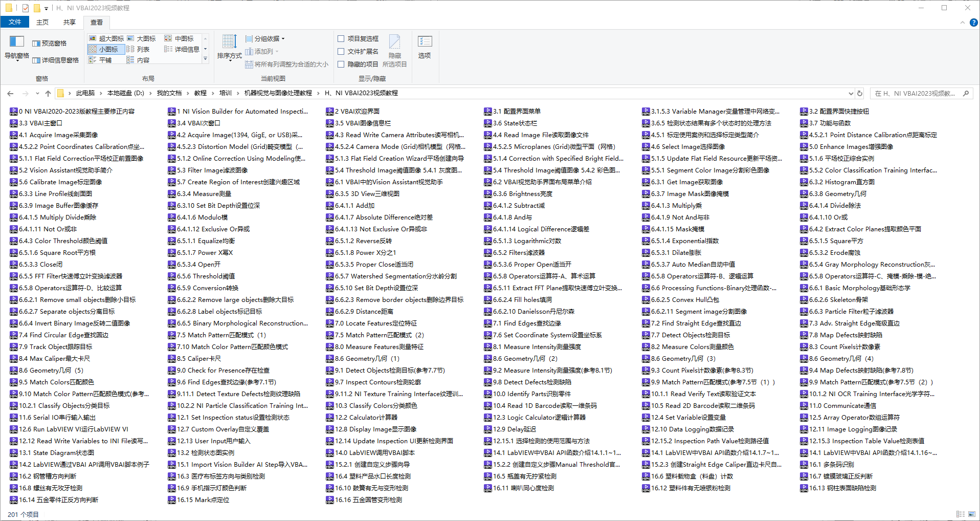Select file 7.1 Find Edges查找边缘
The height and width of the screenshot is (521, 980).
click(523, 323)
